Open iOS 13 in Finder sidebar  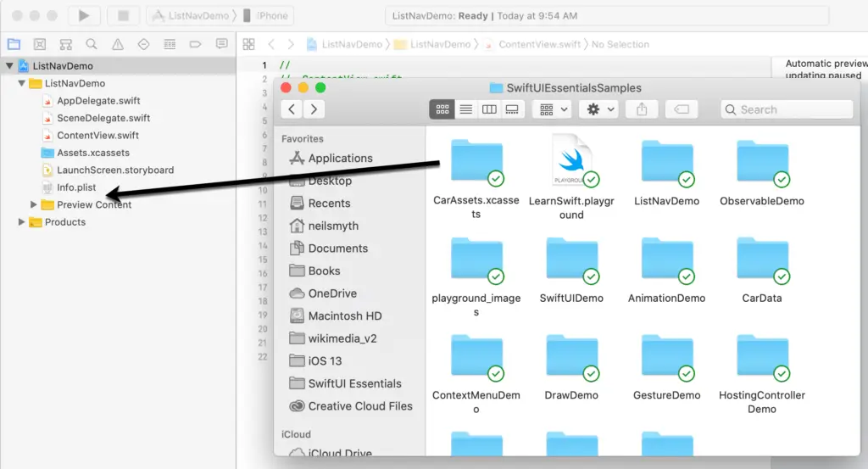pyautogui.click(x=315, y=361)
